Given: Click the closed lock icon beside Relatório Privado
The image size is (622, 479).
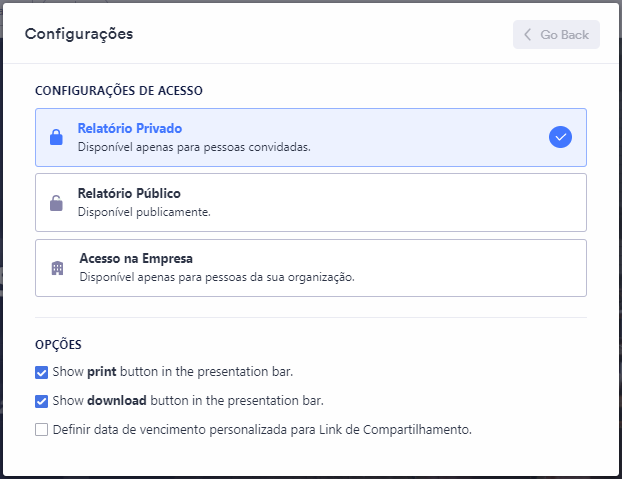Looking at the screenshot, I should (57, 137).
